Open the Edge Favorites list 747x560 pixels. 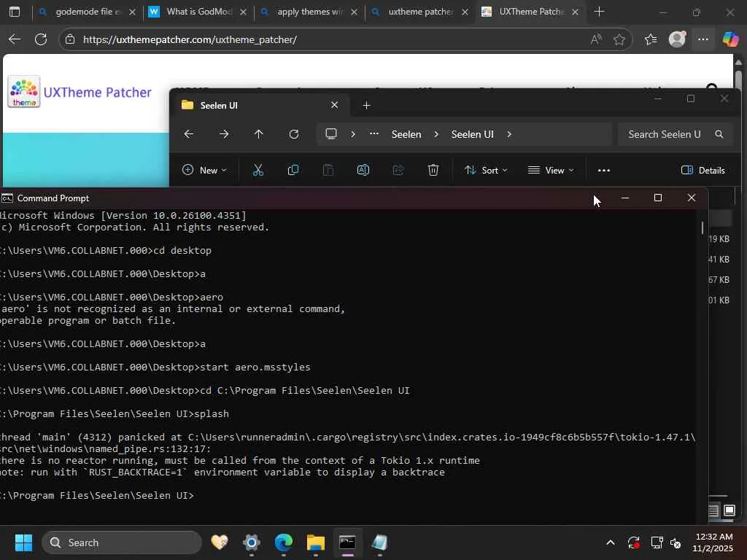pos(651,39)
